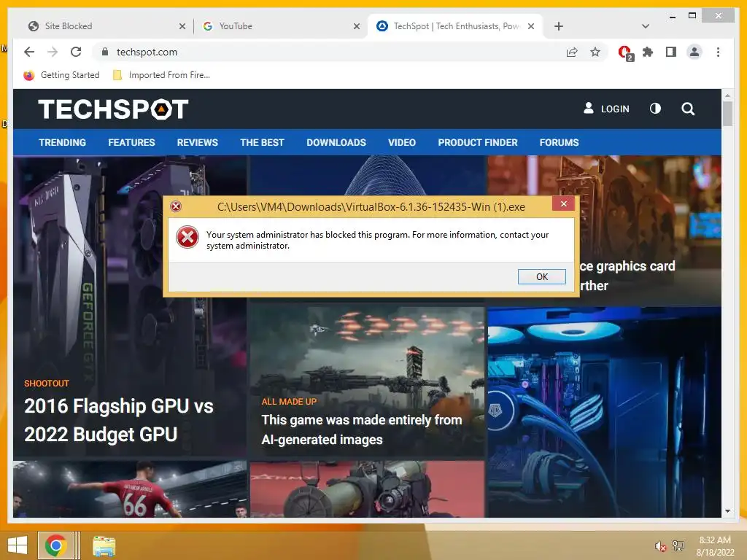Toggle the browser side panel icon
Image resolution: width=747 pixels, height=560 pixels.
click(671, 52)
